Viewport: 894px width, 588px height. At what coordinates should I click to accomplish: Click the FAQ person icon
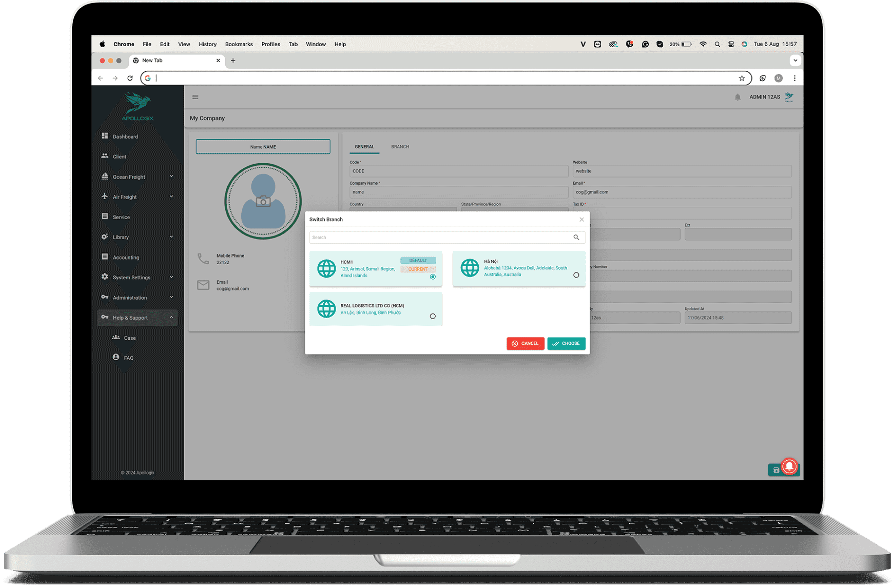pos(116,357)
